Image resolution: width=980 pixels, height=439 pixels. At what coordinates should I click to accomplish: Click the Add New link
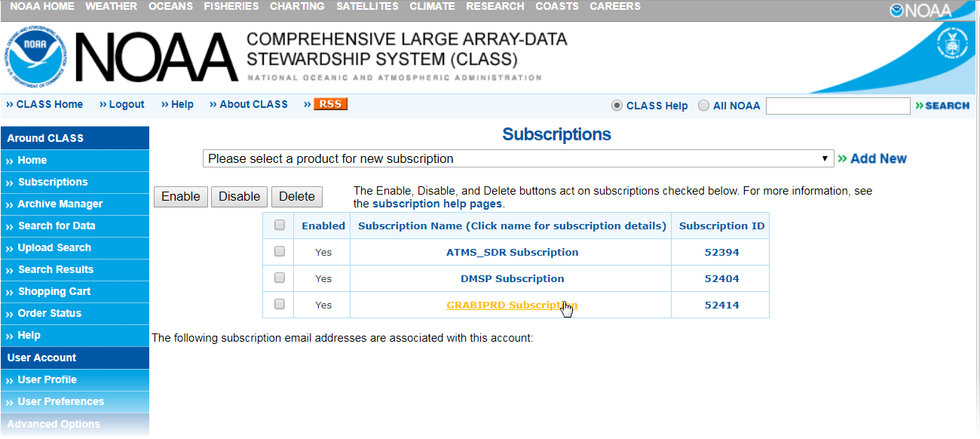(872, 158)
